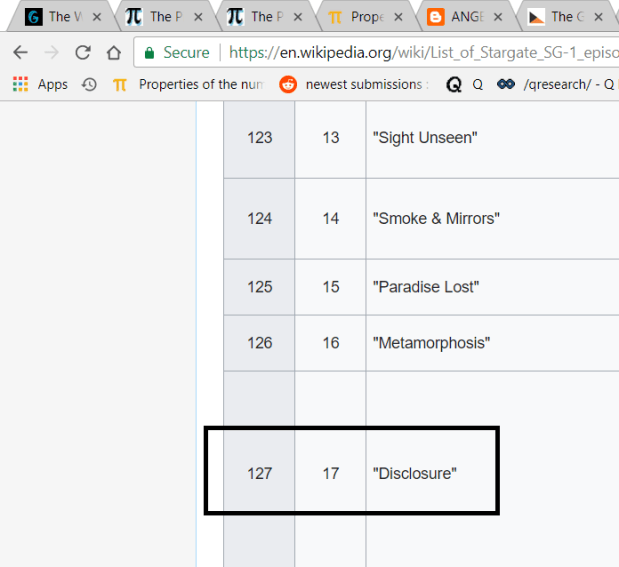Click the browser back arrow

tap(20, 53)
